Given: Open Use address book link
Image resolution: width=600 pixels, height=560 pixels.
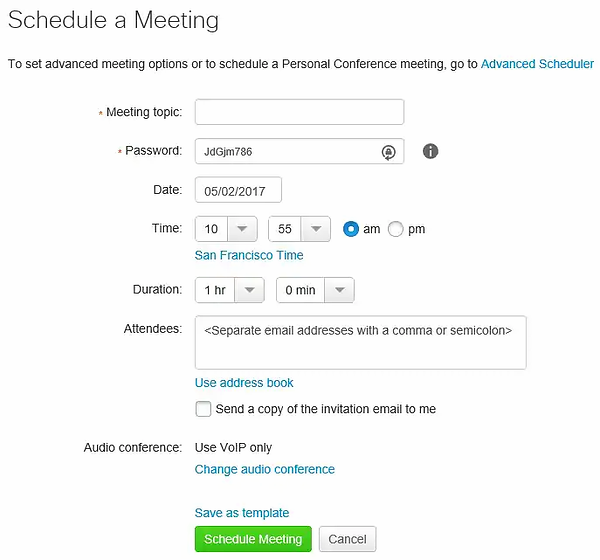Looking at the screenshot, I should [244, 383].
